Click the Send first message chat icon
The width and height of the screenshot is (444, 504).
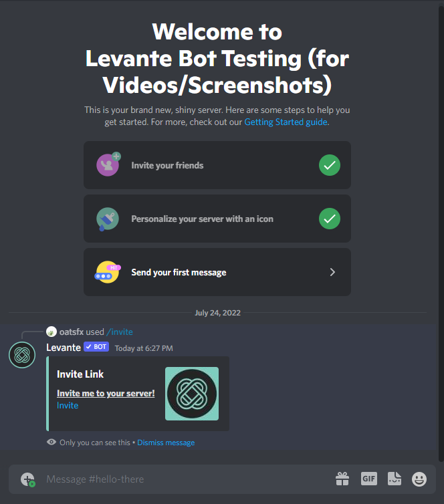tap(108, 272)
